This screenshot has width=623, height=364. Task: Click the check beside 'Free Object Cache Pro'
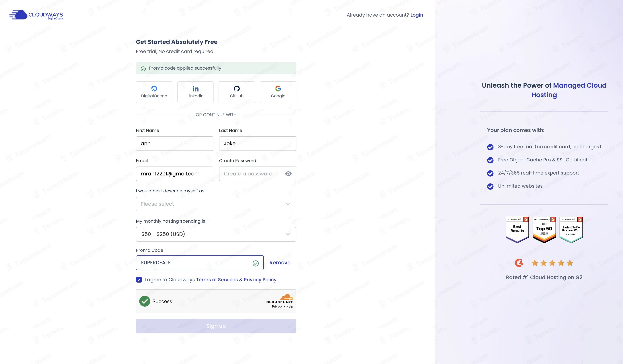490,160
